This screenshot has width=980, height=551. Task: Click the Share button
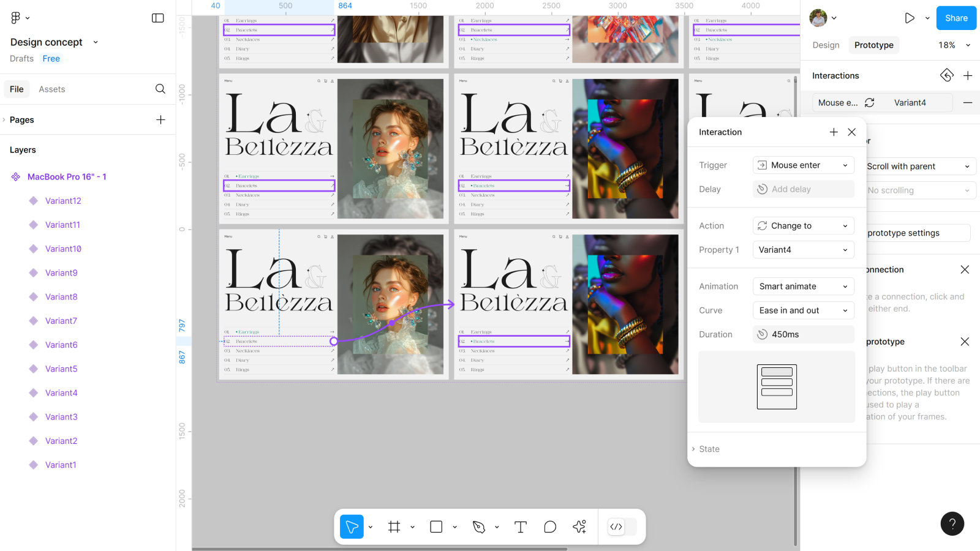[956, 18]
